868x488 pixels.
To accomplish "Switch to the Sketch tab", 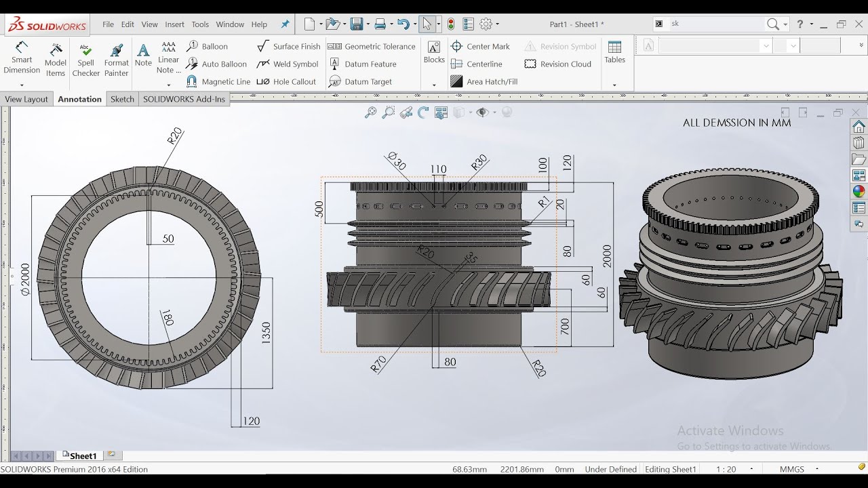I will [x=122, y=99].
